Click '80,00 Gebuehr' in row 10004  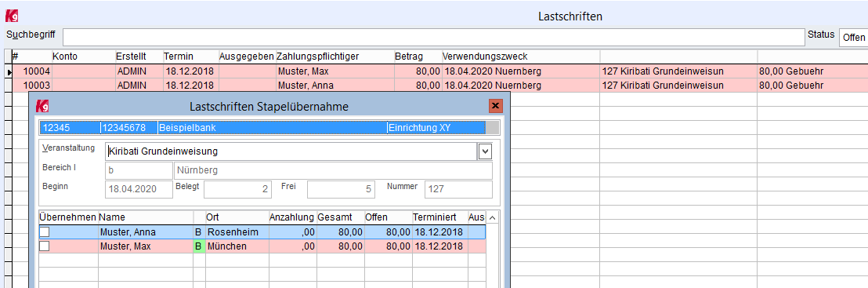[x=790, y=71]
